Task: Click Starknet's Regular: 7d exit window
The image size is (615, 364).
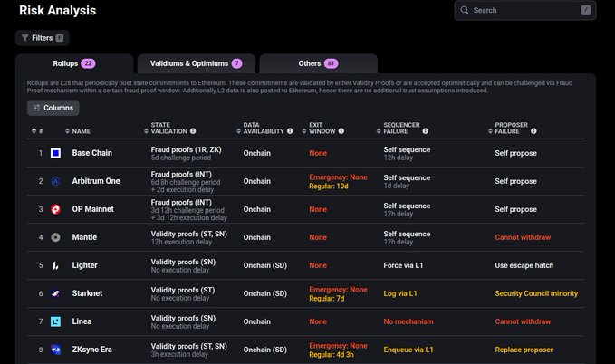Action: point(326,299)
